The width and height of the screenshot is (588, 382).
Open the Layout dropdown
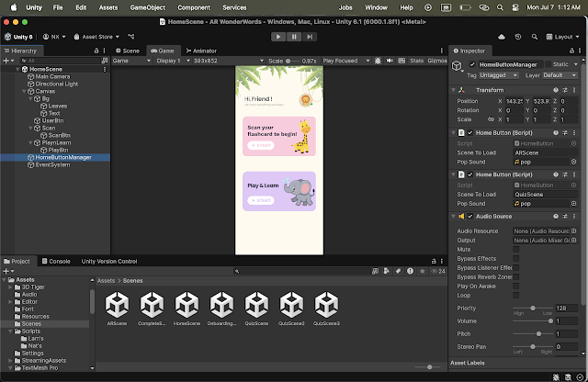(562, 37)
